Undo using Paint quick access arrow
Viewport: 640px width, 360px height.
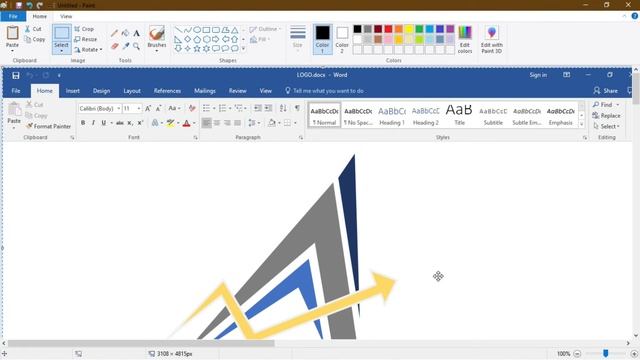[29, 5]
